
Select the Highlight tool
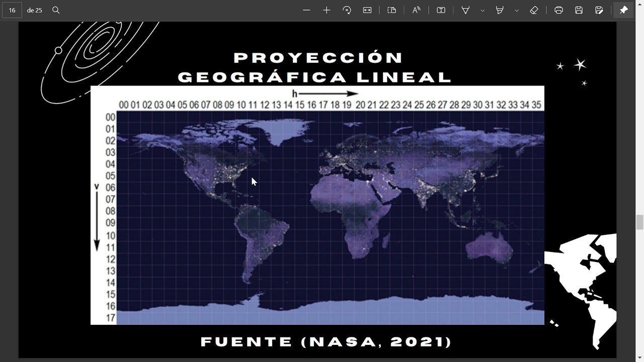pos(500,10)
